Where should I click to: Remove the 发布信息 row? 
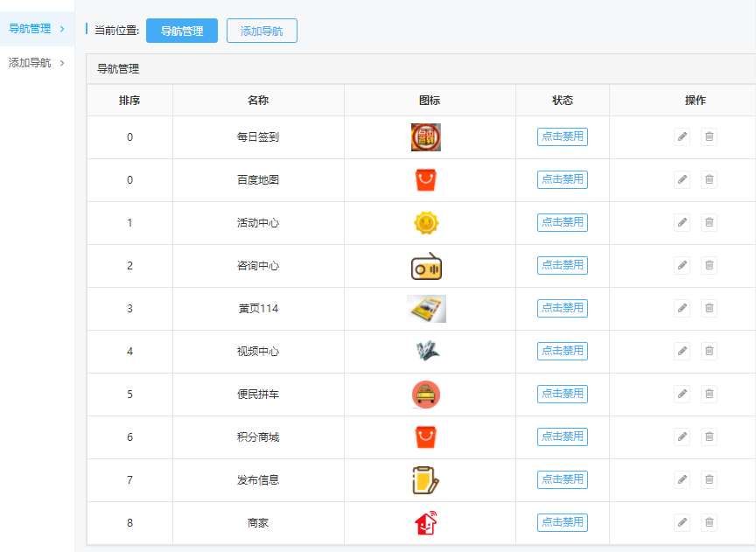[x=709, y=480]
